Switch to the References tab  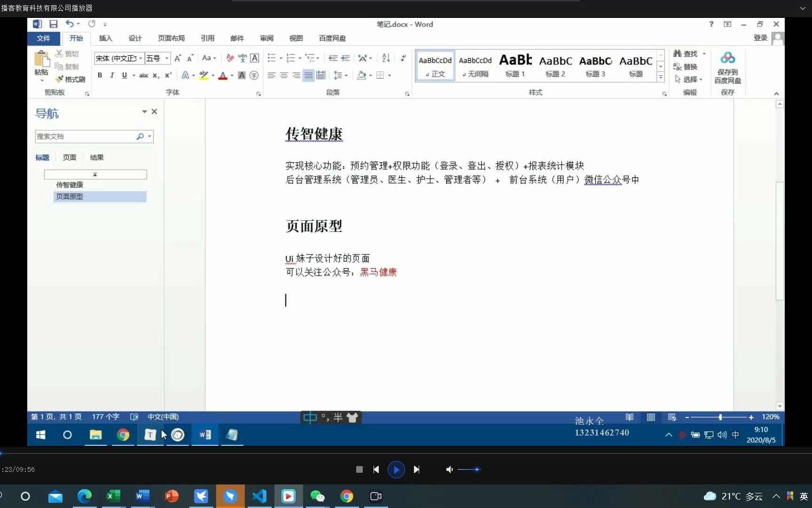tap(208, 39)
